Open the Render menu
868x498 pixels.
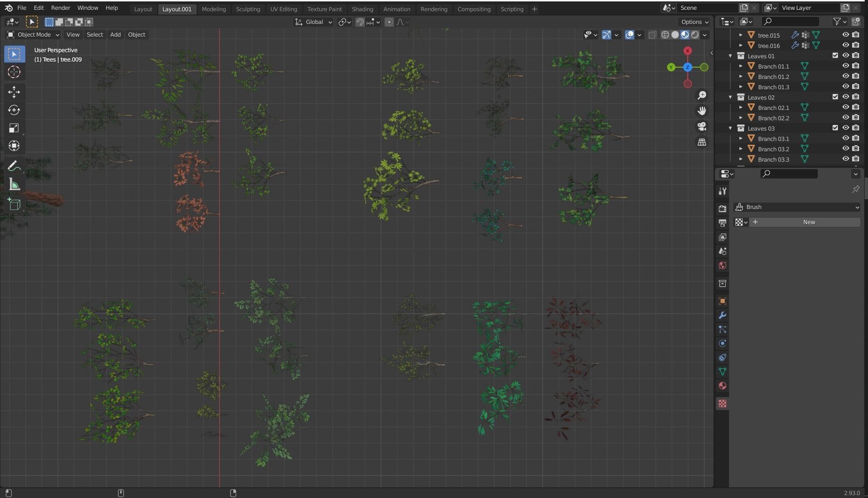click(x=60, y=8)
